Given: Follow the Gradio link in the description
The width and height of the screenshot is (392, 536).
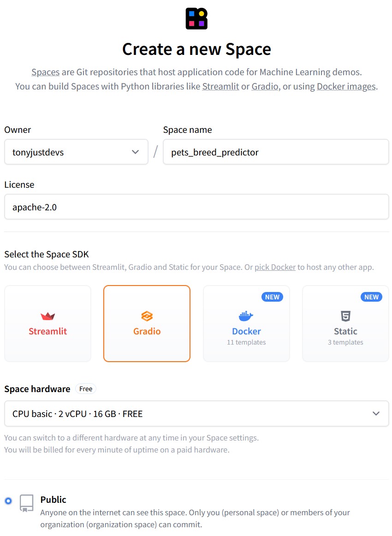Looking at the screenshot, I should point(265,86).
